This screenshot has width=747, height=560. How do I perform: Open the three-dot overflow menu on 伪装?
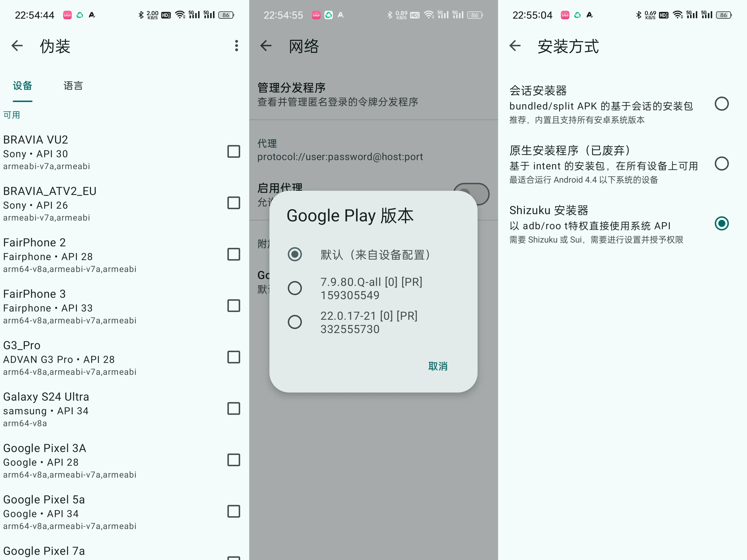coord(236,46)
